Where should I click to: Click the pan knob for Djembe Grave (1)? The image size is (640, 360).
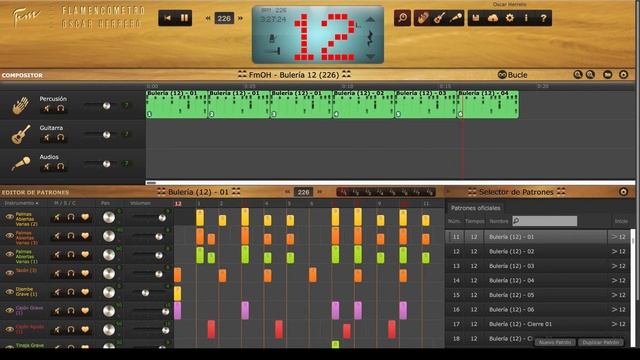pos(109,292)
